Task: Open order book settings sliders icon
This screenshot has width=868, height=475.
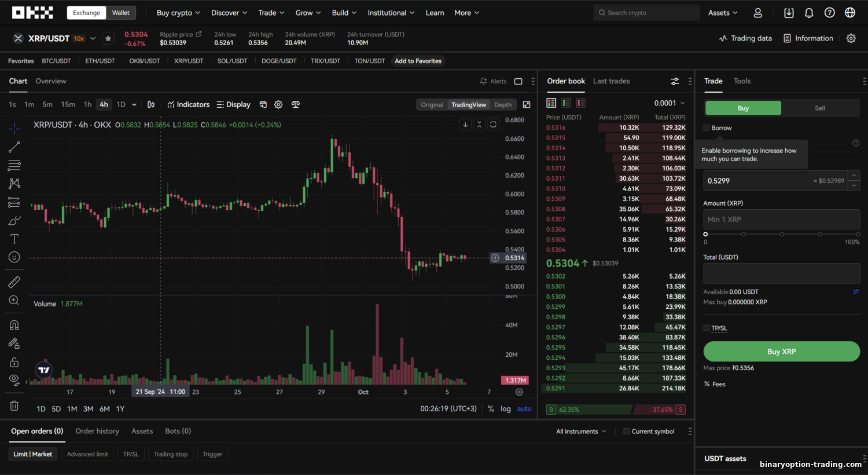Action: coord(675,81)
